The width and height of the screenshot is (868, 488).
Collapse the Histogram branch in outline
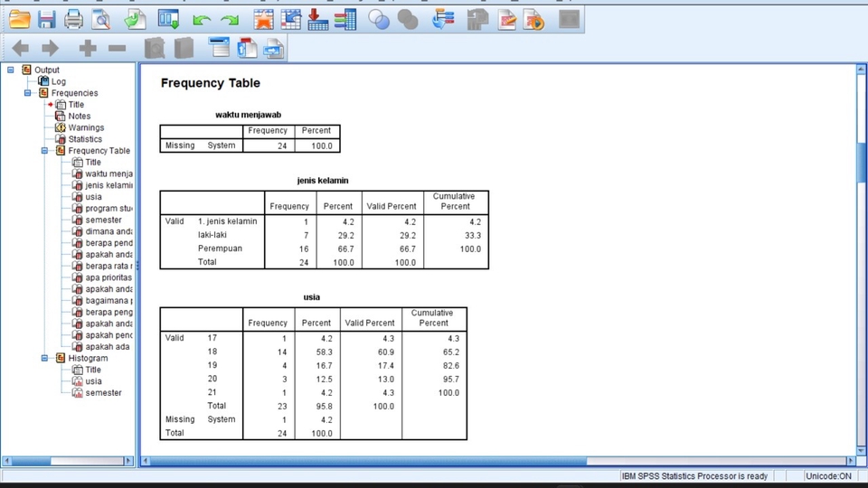point(45,358)
